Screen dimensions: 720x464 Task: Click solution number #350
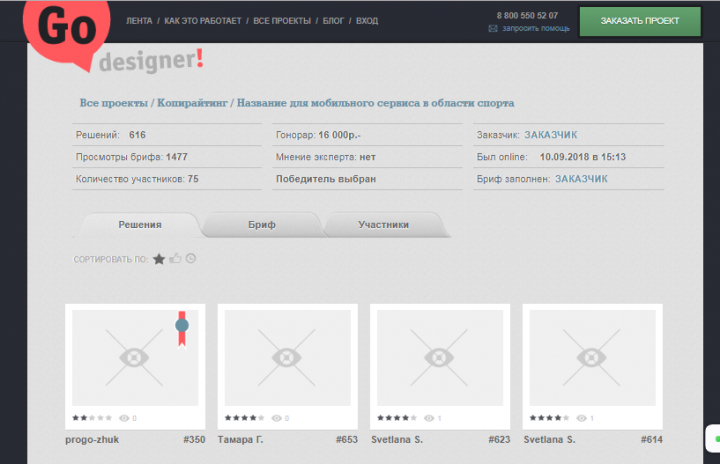[194, 440]
